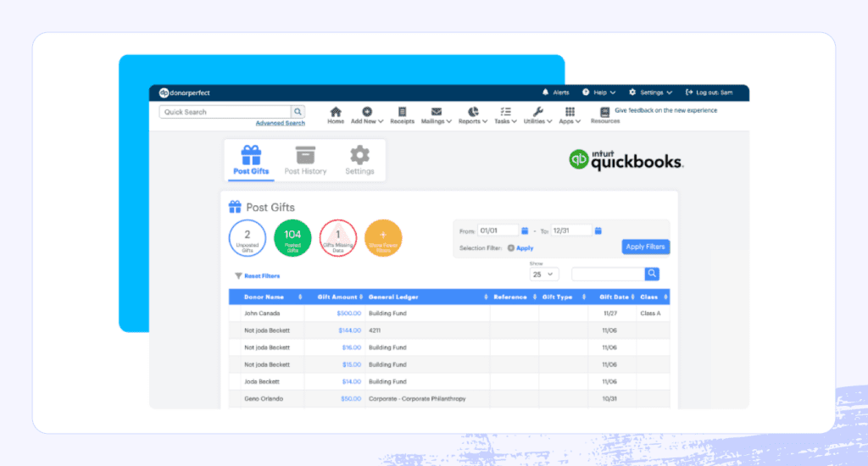Select the Geno Orlando donor name

coord(264,398)
